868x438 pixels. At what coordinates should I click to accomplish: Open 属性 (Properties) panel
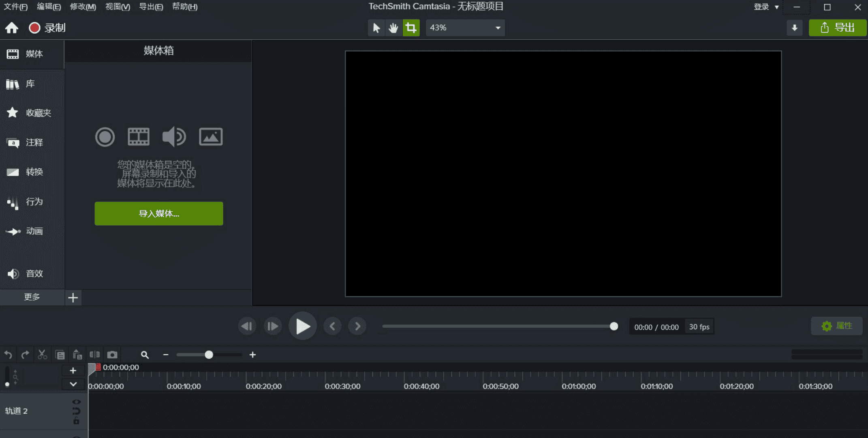(837, 326)
